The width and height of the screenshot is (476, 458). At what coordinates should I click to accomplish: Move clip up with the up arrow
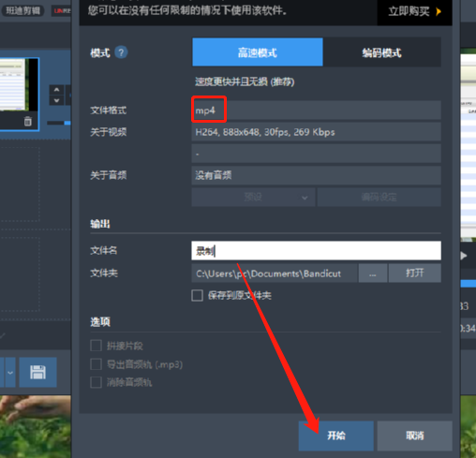[56, 90]
